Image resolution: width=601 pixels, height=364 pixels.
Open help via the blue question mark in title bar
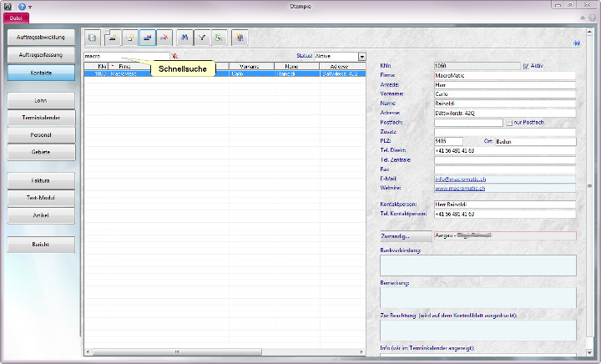(22, 6)
